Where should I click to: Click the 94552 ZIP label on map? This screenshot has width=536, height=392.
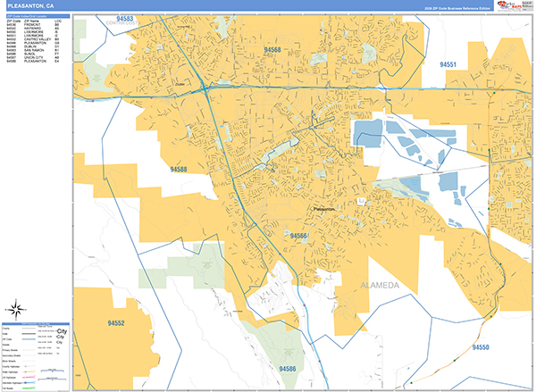click(x=116, y=323)
